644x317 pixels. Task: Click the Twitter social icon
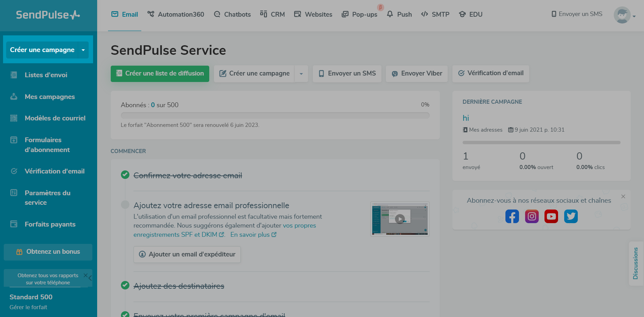click(x=571, y=216)
